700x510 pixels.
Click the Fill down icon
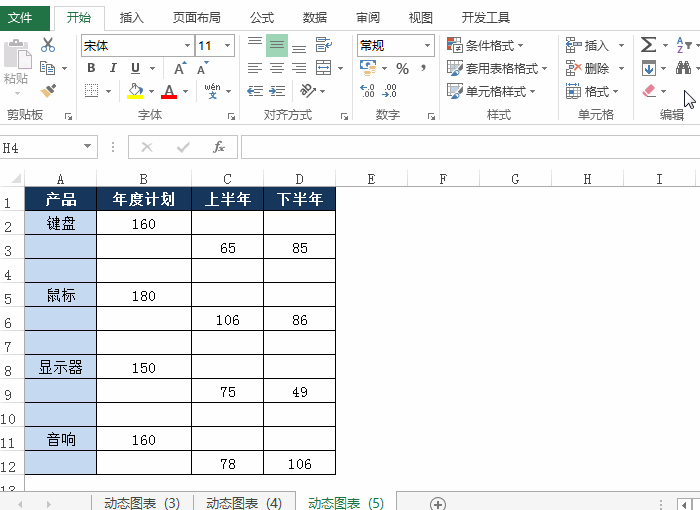tap(649, 68)
